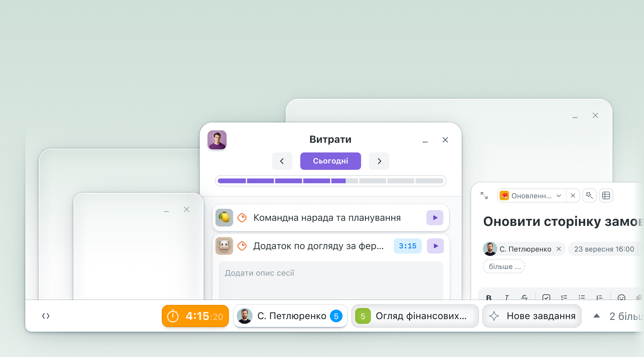Click the Сьогодні button

330,161
